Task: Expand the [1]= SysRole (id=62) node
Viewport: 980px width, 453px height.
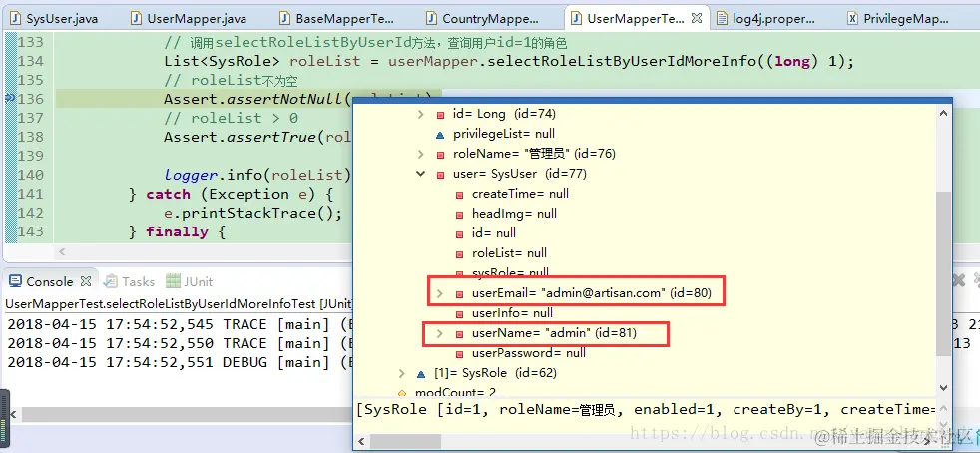Action: pos(402,373)
